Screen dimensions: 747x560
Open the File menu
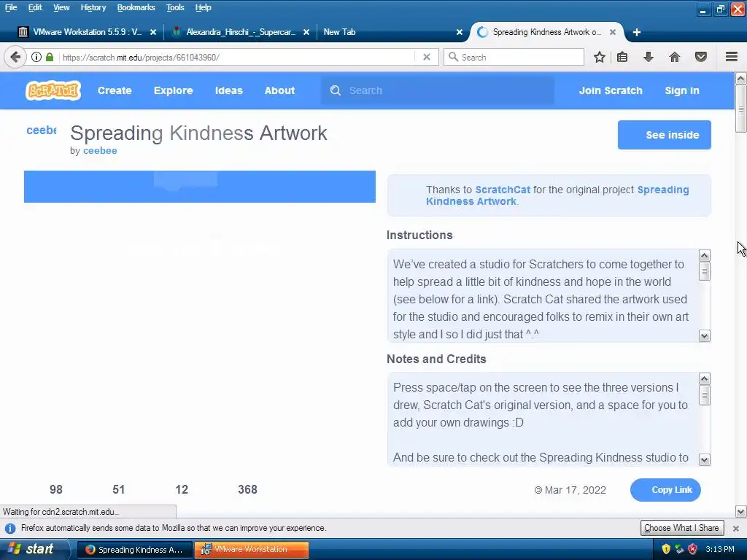(x=11, y=7)
